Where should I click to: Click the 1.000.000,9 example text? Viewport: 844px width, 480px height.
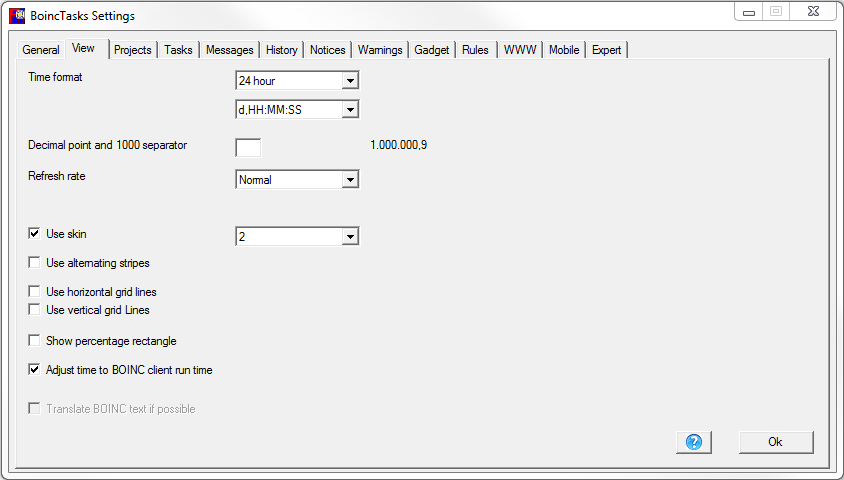(x=399, y=145)
